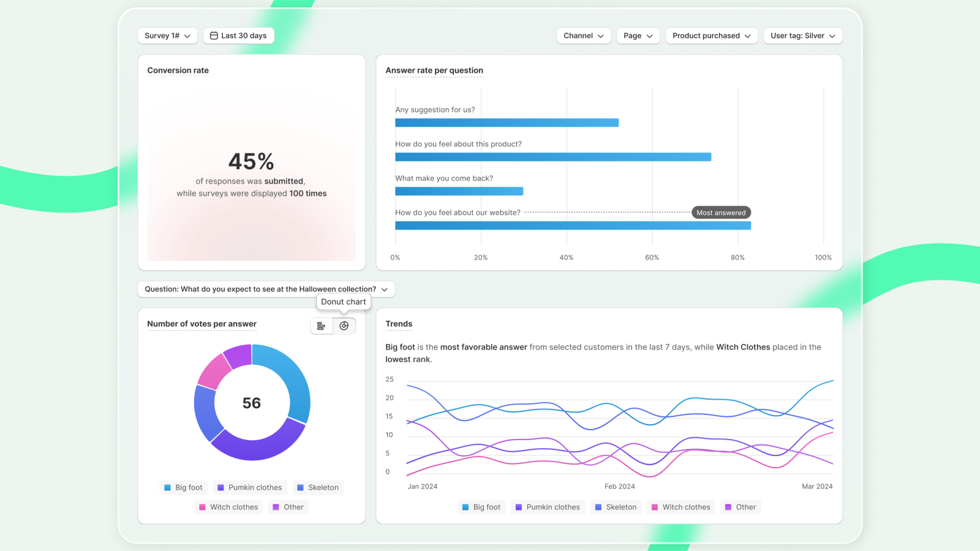The width and height of the screenshot is (980, 551).
Task: Click the Answer rate per question title
Action: 434,70
